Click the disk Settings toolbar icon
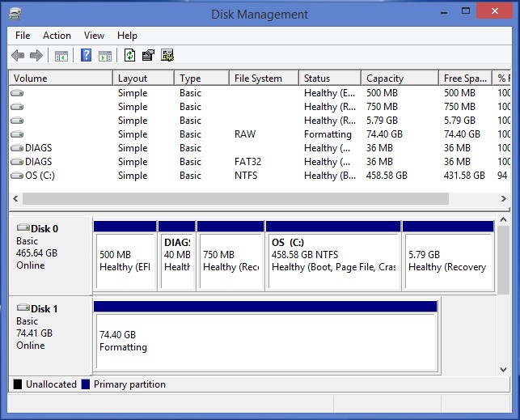 tap(167, 55)
